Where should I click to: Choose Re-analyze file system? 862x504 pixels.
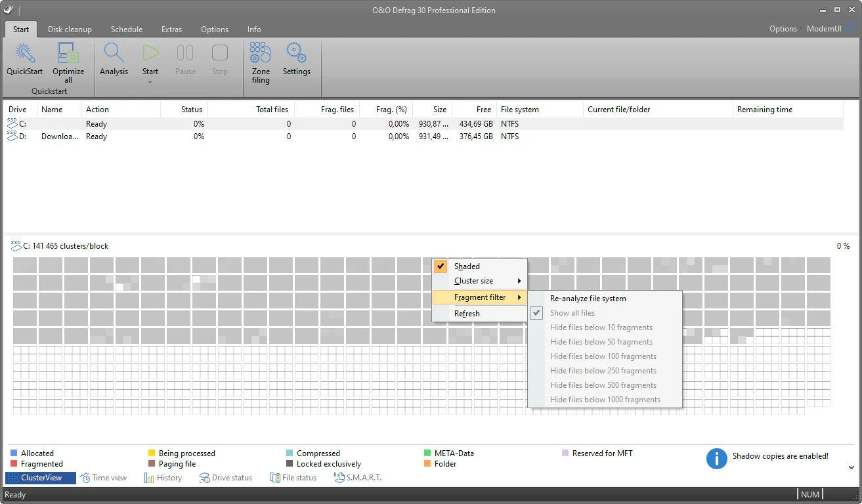tap(588, 299)
